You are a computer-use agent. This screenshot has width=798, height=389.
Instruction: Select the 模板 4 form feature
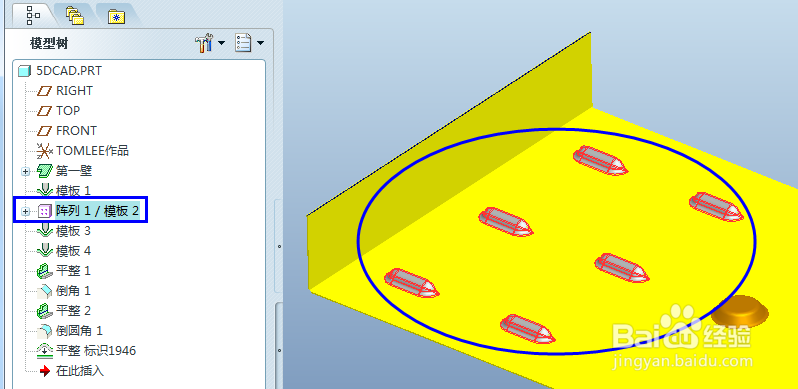(x=73, y=251)
